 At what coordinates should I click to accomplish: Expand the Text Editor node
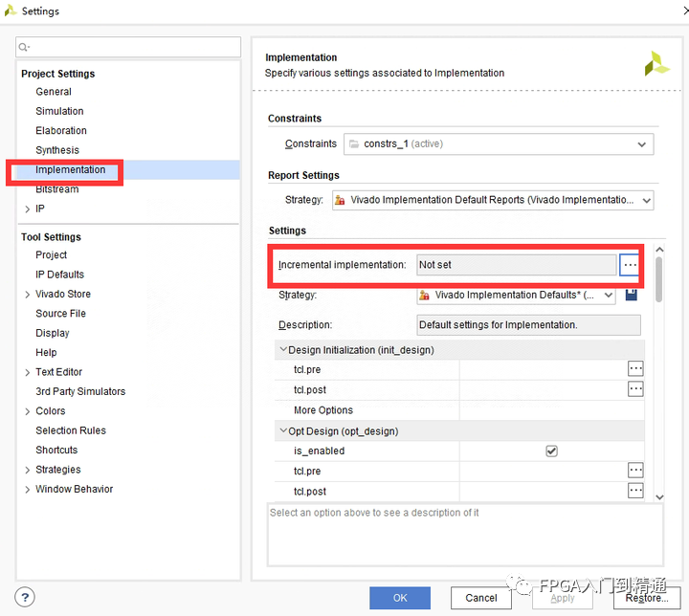click(x=27, y=372)
